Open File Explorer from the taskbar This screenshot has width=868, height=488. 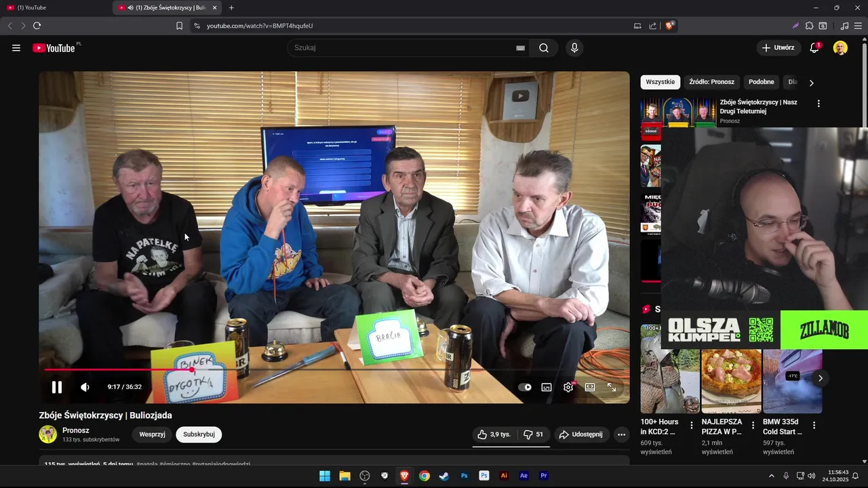pyautogui.click(x=344, y=476)
